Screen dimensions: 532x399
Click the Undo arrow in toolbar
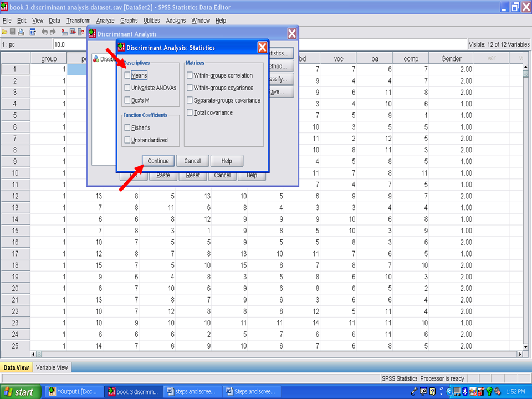pos(45,32)
